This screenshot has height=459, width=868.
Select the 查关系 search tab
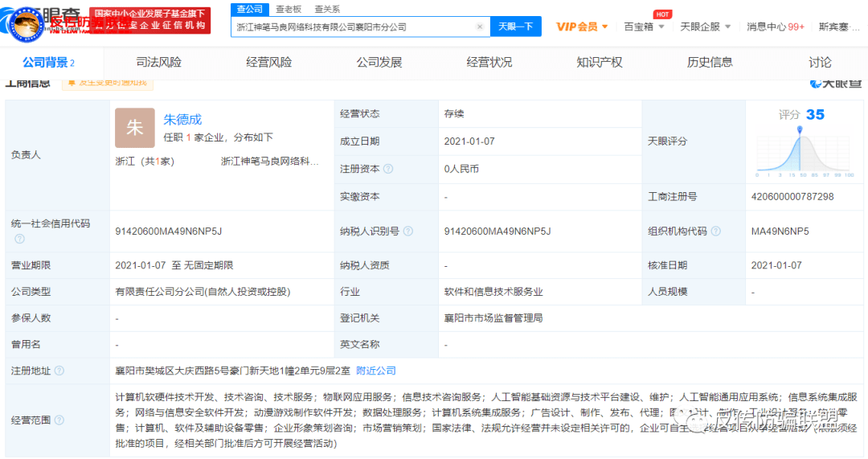click(x=326, y=9)
